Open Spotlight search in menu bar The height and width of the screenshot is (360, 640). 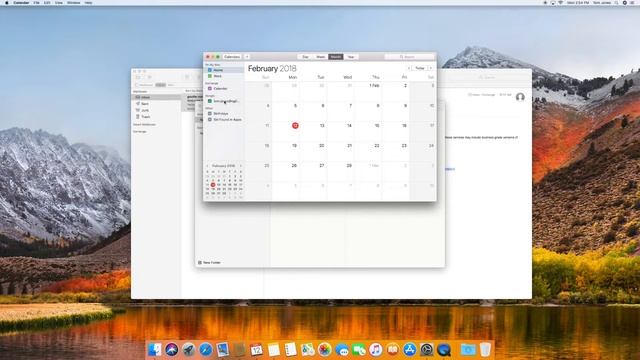click(616, 2)
